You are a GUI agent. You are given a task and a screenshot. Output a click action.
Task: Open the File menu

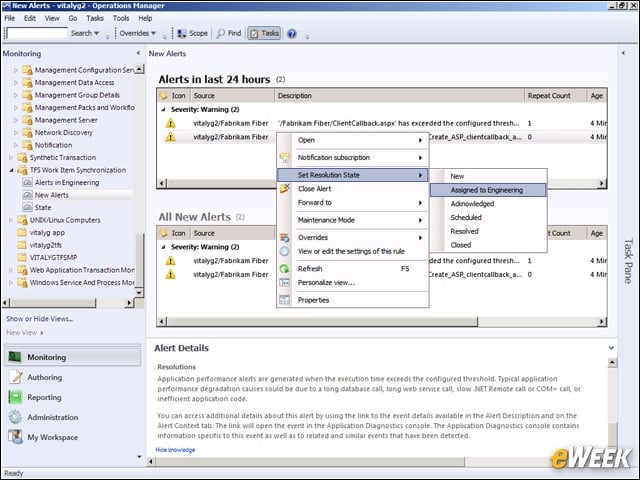tap(9, 18)
